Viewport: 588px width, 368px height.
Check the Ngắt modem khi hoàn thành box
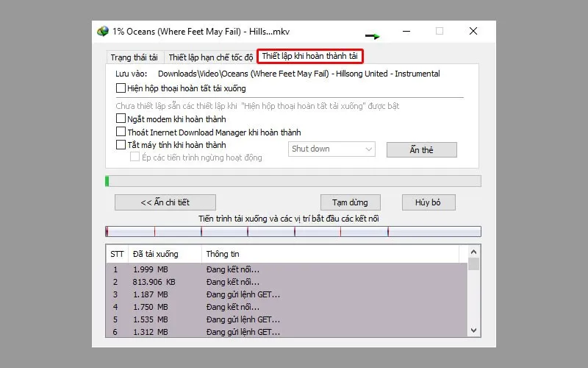pos(121,118)
